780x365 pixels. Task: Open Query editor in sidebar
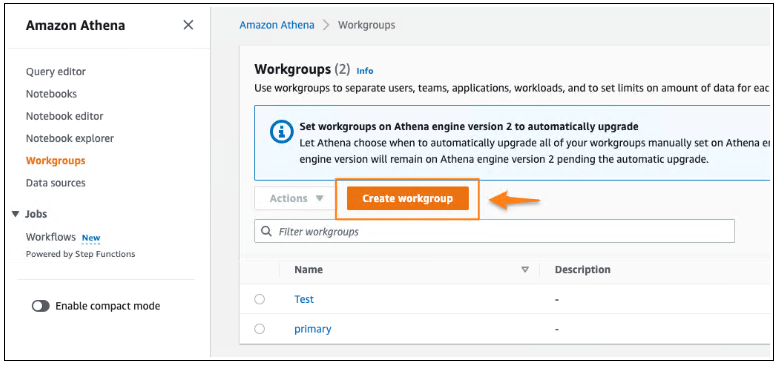tap(56, 72)
